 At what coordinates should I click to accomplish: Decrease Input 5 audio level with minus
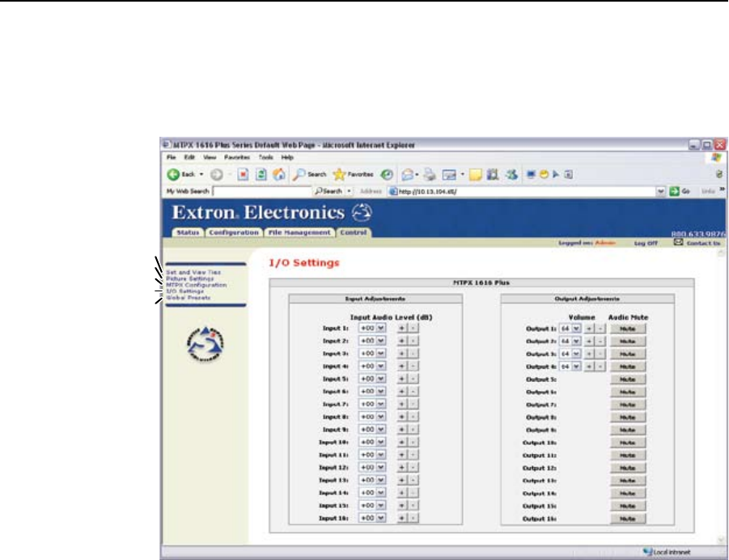click(413, 379)
